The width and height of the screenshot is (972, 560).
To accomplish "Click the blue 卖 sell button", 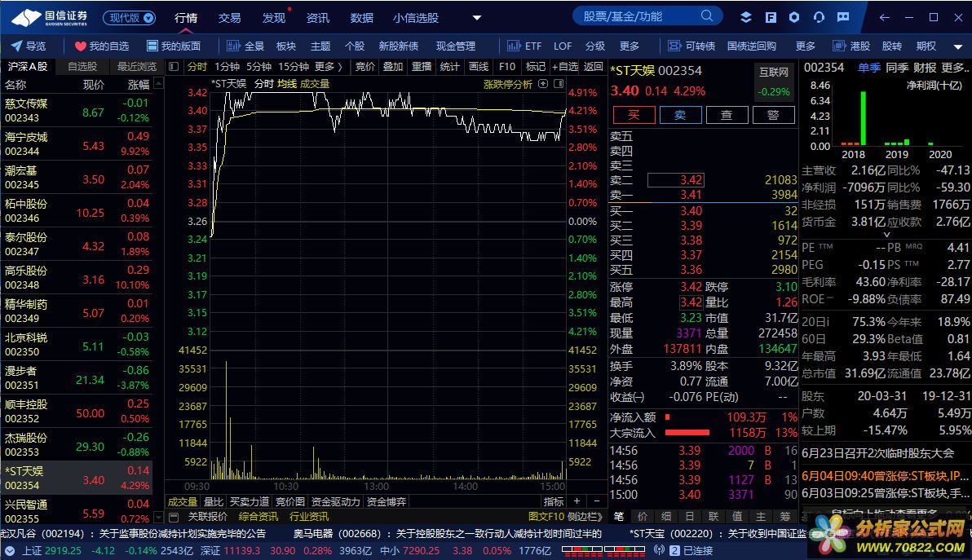I will point(680,115).
